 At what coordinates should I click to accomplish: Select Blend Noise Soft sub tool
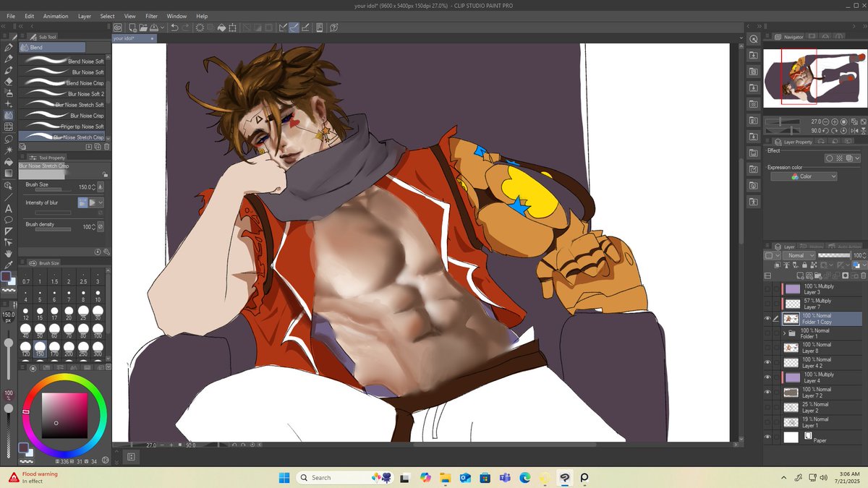pos(62,61)
